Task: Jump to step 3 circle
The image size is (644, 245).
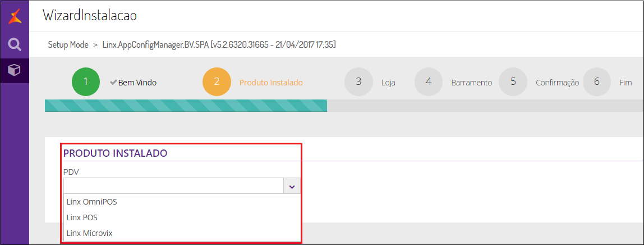Action: point(358,82)
